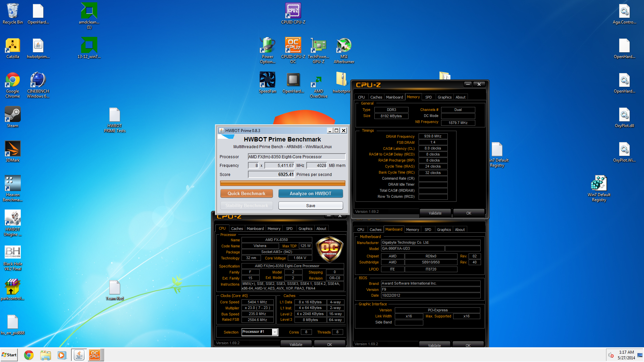Click the Gigabyte OC motherboard logo
The height and width of the screenshot is (362, 644).
330,249
